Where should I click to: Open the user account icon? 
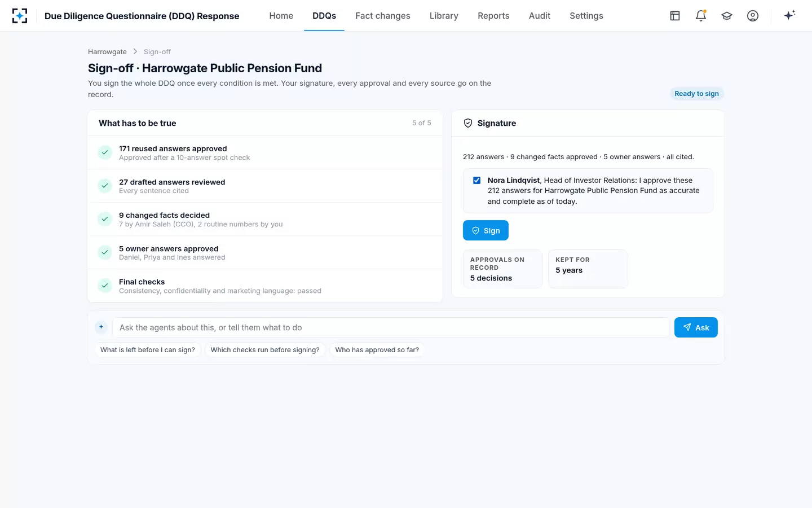(753, 16)
